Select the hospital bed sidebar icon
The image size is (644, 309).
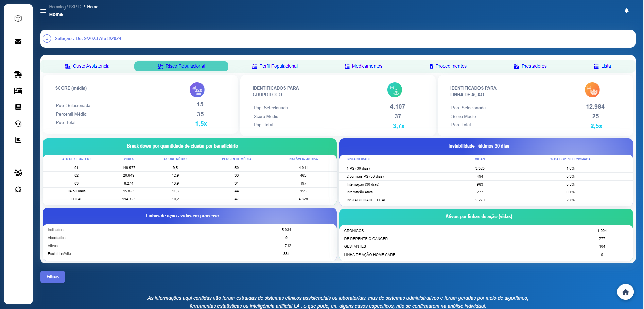(x=18, y=91)
